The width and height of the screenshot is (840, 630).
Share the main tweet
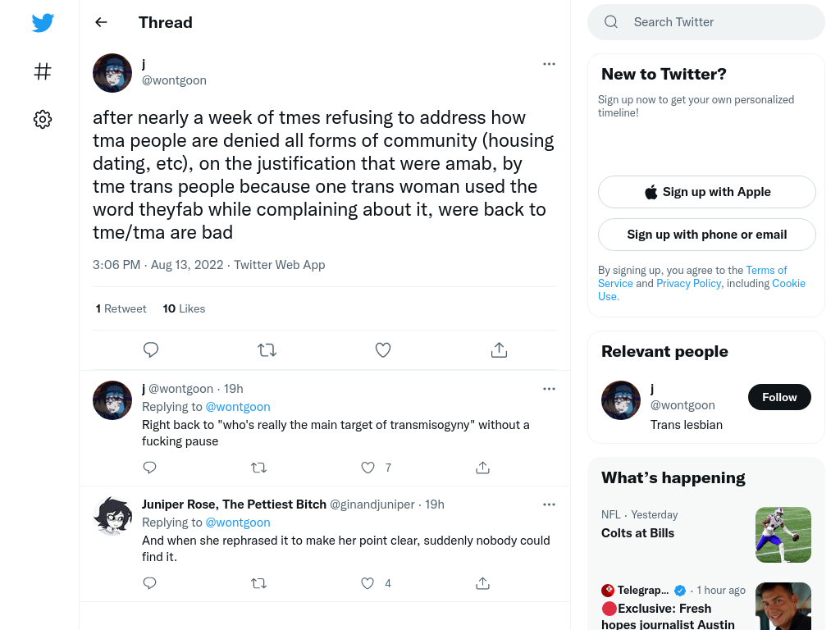click(x=499, y=349)
